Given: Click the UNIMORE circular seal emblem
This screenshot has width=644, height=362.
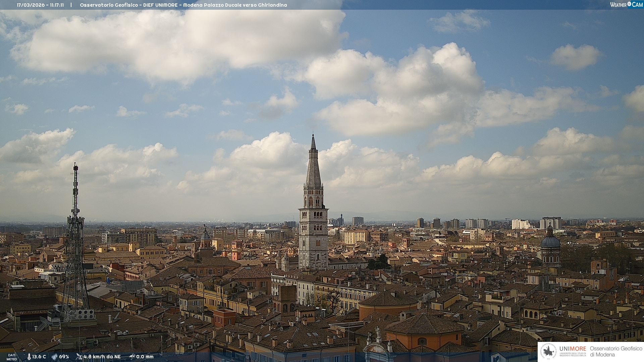Looking at the screenshot, I should click(x=548, y=352).
